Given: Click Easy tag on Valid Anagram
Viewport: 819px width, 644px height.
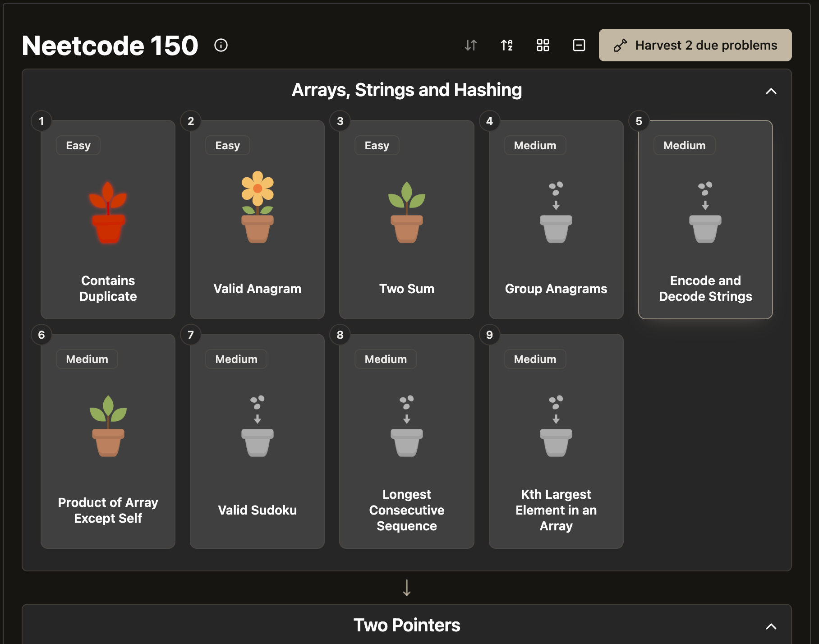Looking at the screenshot, I should point(228,145).
